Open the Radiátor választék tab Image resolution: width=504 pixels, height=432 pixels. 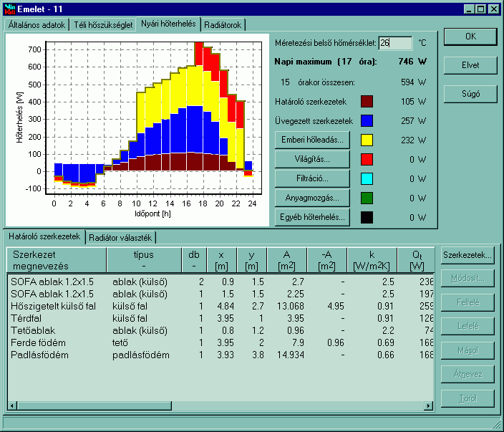[x=120, y=238]
